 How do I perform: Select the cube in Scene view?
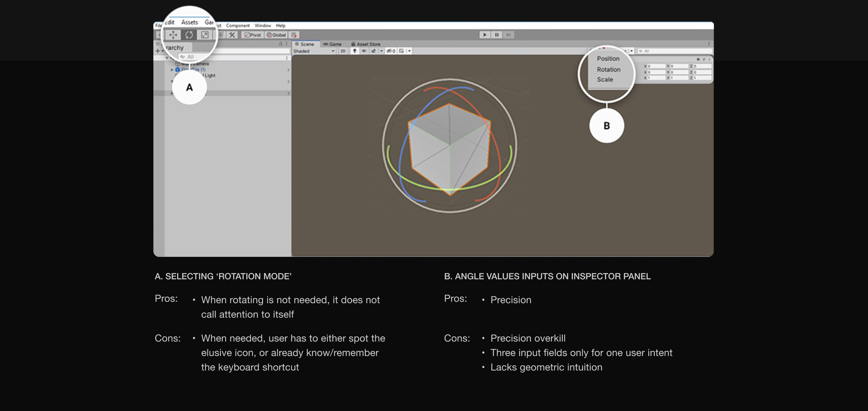[x=449, y=149]
